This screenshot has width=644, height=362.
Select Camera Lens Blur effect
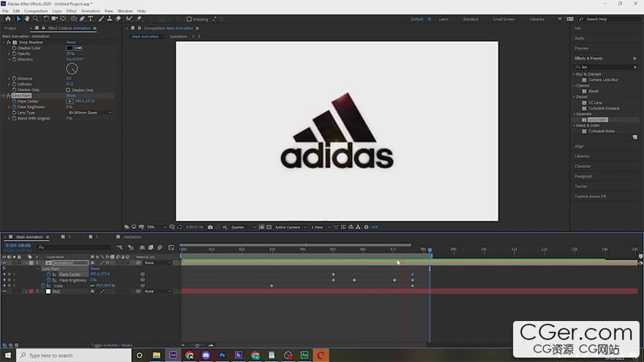(x=603, y=80)
